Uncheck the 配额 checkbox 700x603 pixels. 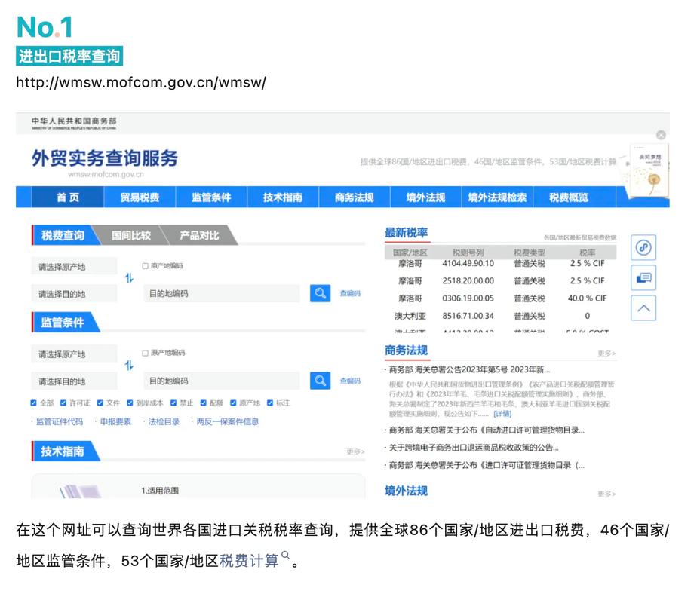pyautogui.click(x=204, y=403)
